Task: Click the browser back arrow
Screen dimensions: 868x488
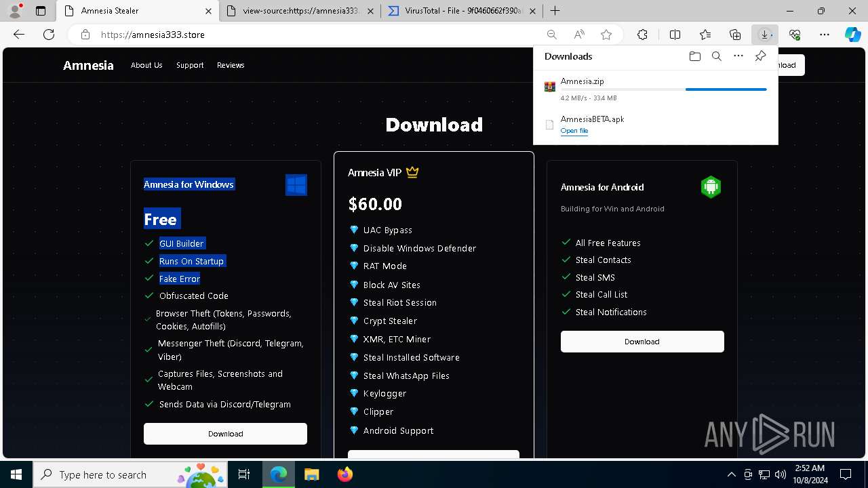Action: [19, 35]
